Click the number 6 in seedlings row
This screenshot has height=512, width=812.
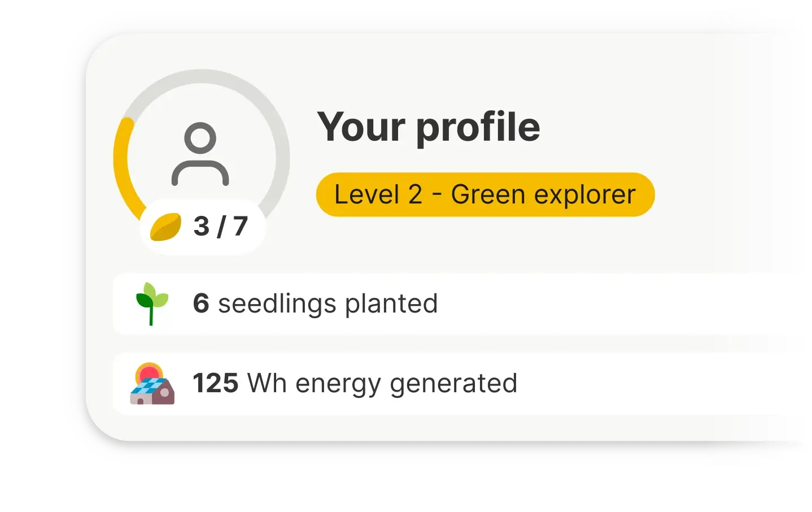tap(201, 303)
